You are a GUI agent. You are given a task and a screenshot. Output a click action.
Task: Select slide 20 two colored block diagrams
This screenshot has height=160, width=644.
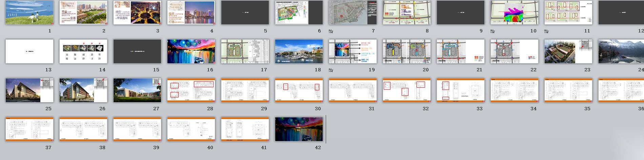coord(407,51)
